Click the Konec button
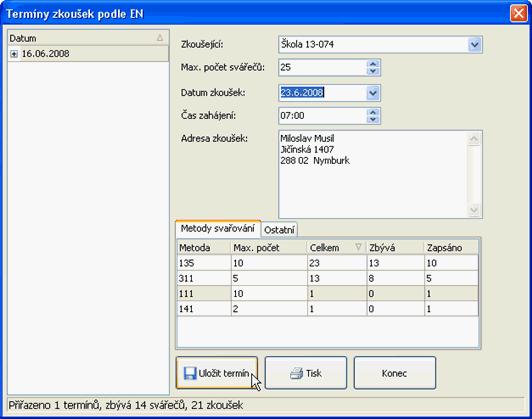The width and height of the screenshot is (532, 419). pos(395,373)
